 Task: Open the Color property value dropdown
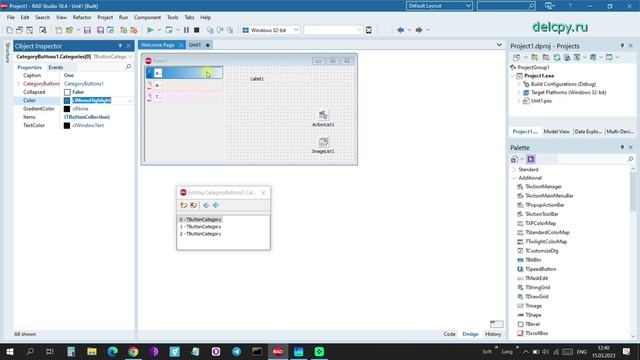130,100
